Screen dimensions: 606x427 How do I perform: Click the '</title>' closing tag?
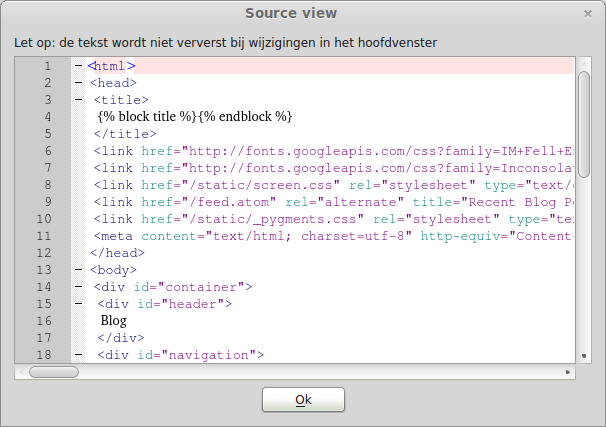125,134
